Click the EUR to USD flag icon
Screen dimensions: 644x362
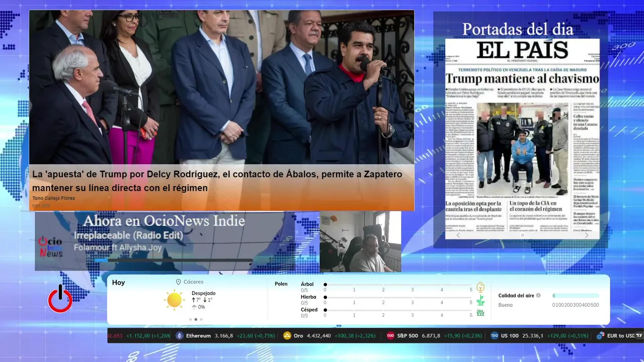click(600, 336)
